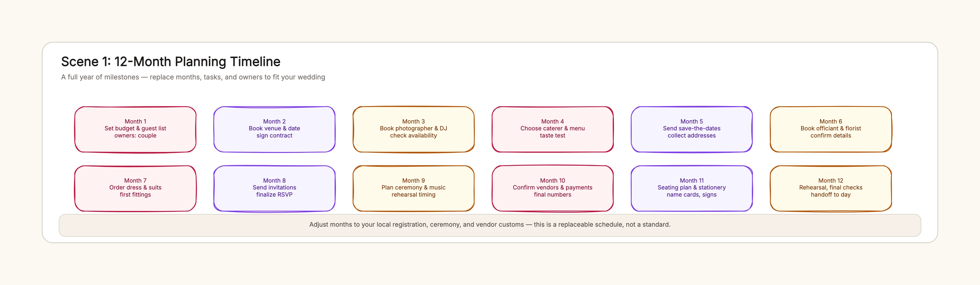Click the 'owners: couple' text line
This screenshot has height=285, width=980.
click(135, 136)
